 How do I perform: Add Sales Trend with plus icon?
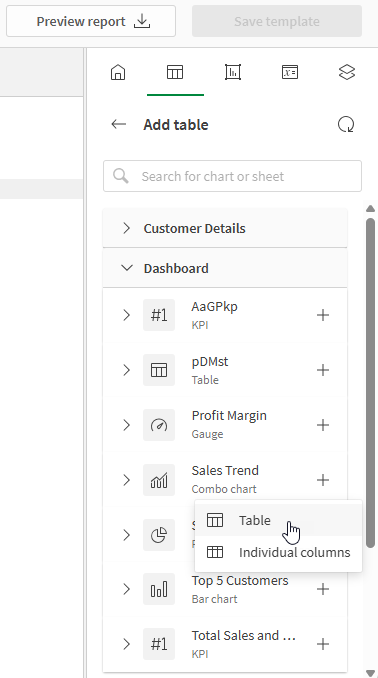[323, 480]
